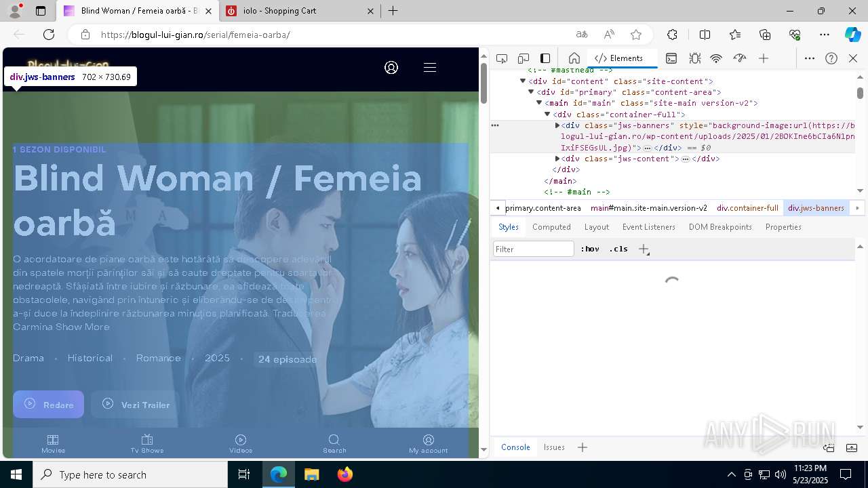Refresh the current page
Screen dimensions: 868x488
(49, 35)
